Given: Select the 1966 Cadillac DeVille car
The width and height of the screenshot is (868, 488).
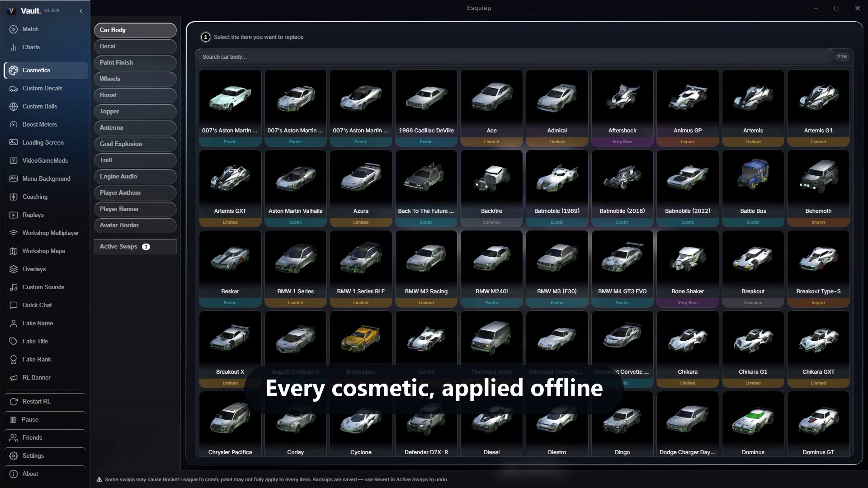Looking at the screenshot, I should tap(426, 108).
